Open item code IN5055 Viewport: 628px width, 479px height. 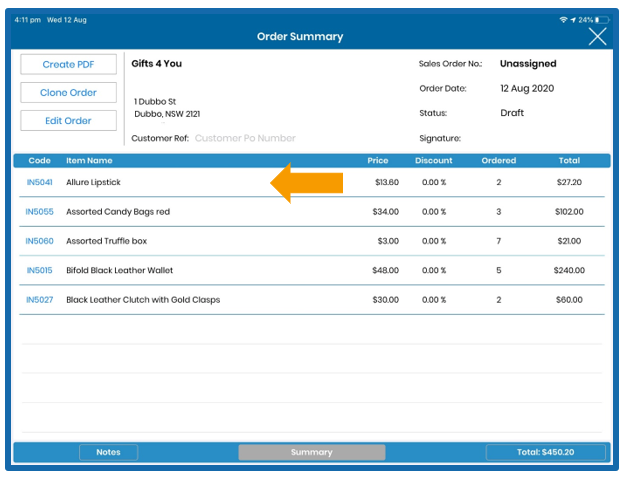tap(39, 211)
